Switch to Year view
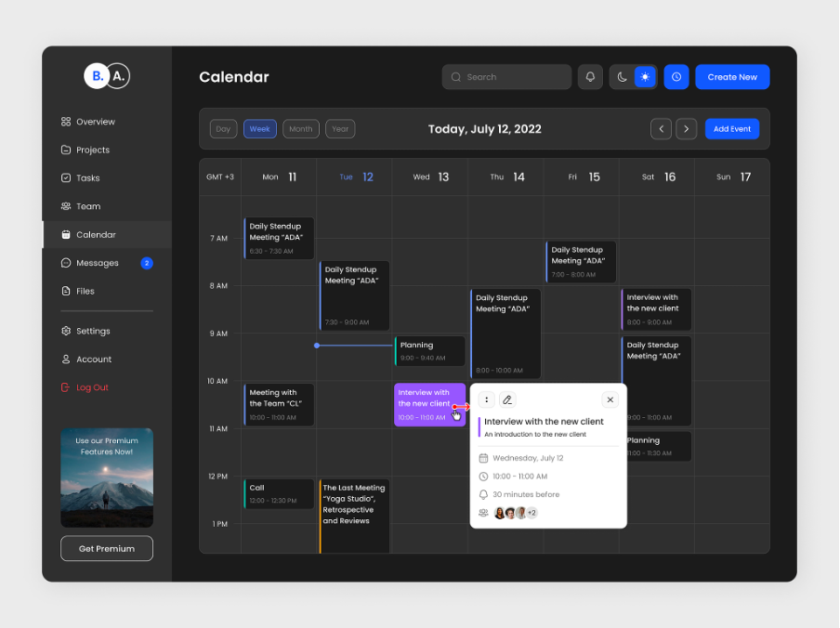The height and width of the screenshot is (628, 840). [x=340, y=129]
